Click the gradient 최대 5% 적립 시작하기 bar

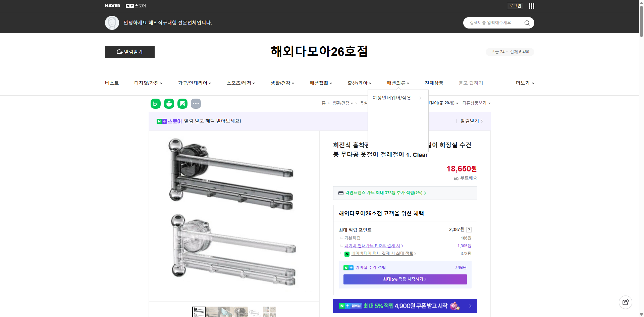405,279
